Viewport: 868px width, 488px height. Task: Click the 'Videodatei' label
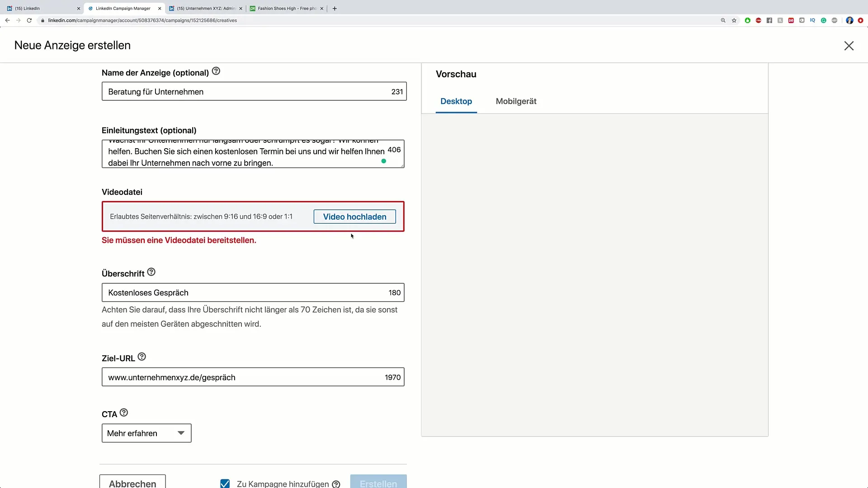tap(122, 192)
